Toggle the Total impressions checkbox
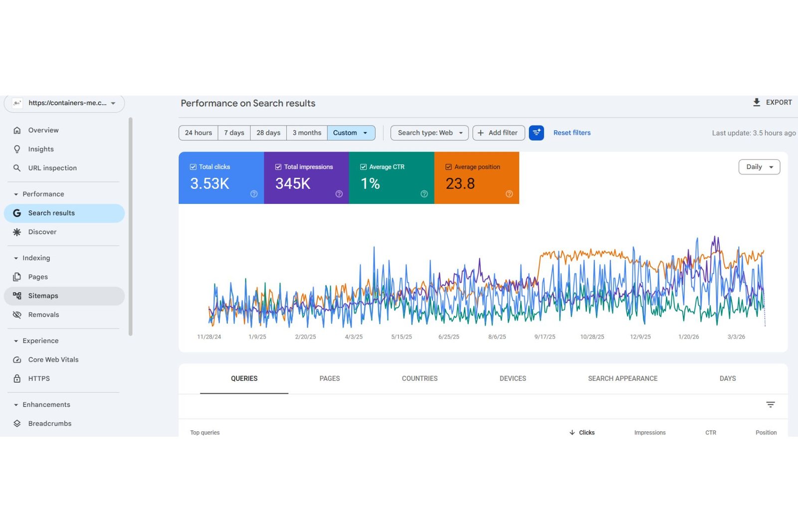Image resolution: width=798 pixels, height=532 pixels. coord(278,167)
